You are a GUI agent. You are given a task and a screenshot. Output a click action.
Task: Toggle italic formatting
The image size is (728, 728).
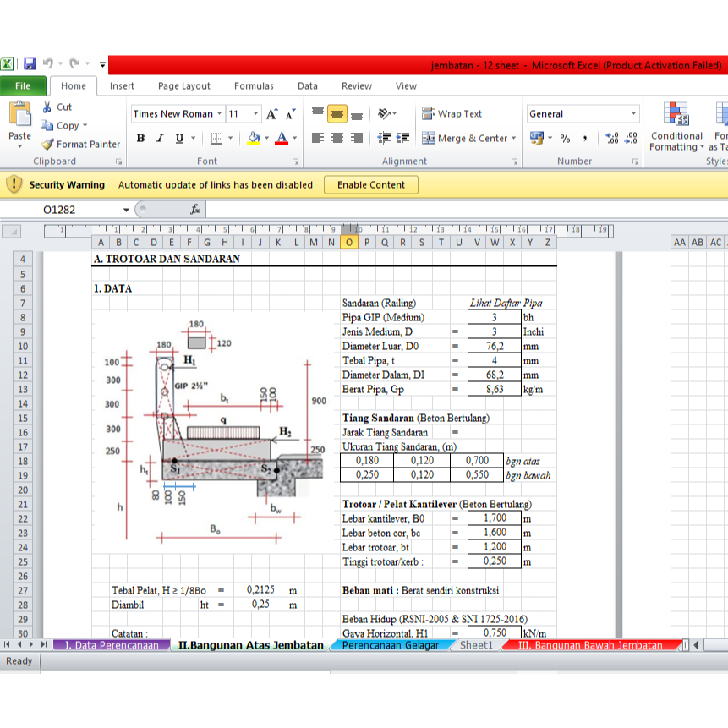click(159, 139)
